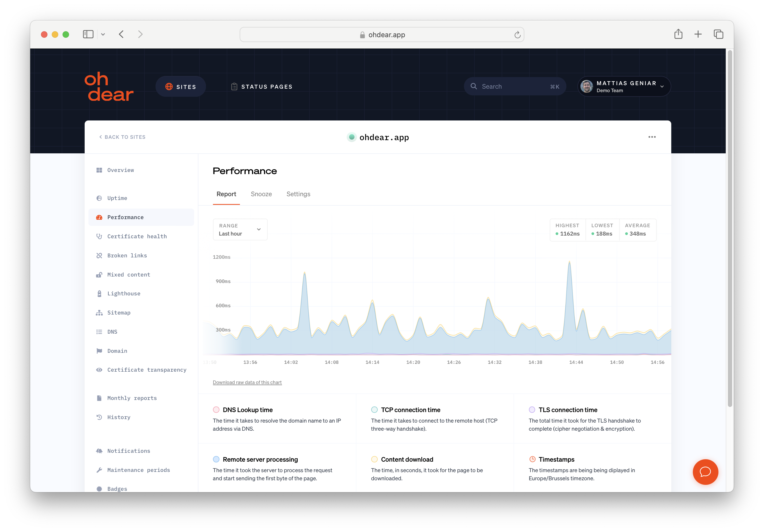This screenshot has height=532, width=764.
Task: Open the Settings tab under Performance
Action: pyautogui.click(x=298, y=194)
